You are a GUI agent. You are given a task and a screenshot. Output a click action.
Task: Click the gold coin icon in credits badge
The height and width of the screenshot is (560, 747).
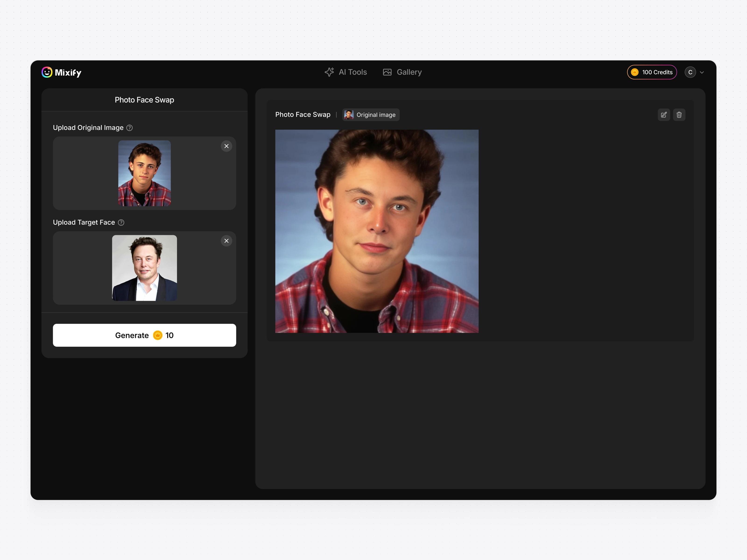[x=634, y=72]
